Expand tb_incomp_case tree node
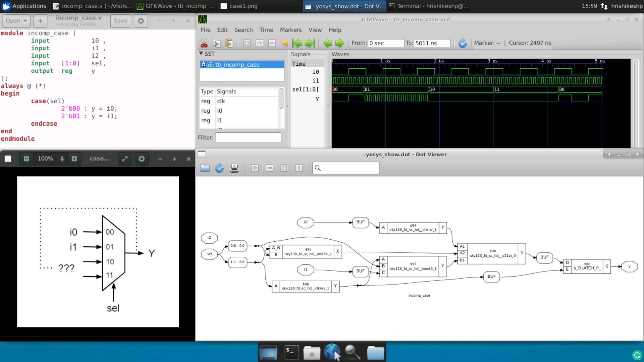 pos(203,65)
